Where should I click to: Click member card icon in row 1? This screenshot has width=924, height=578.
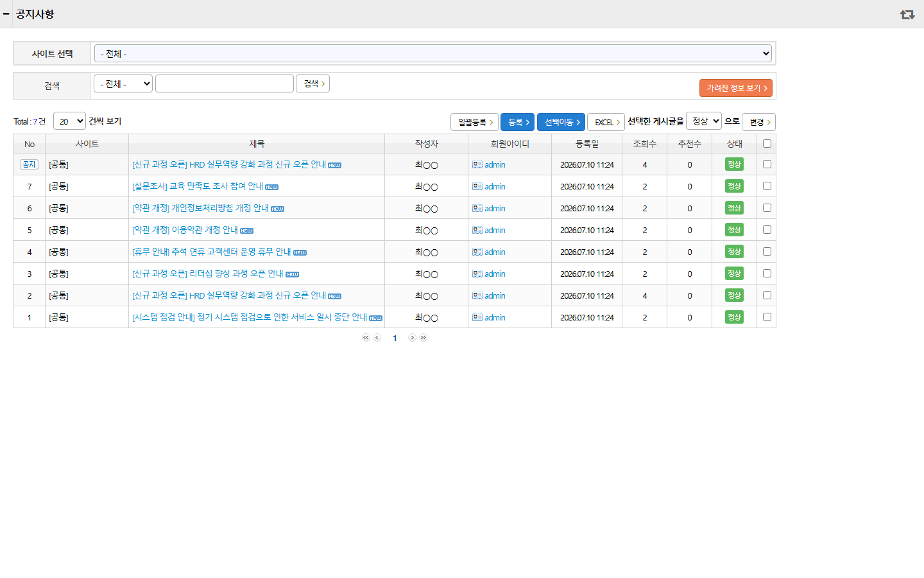coord(477,317)
